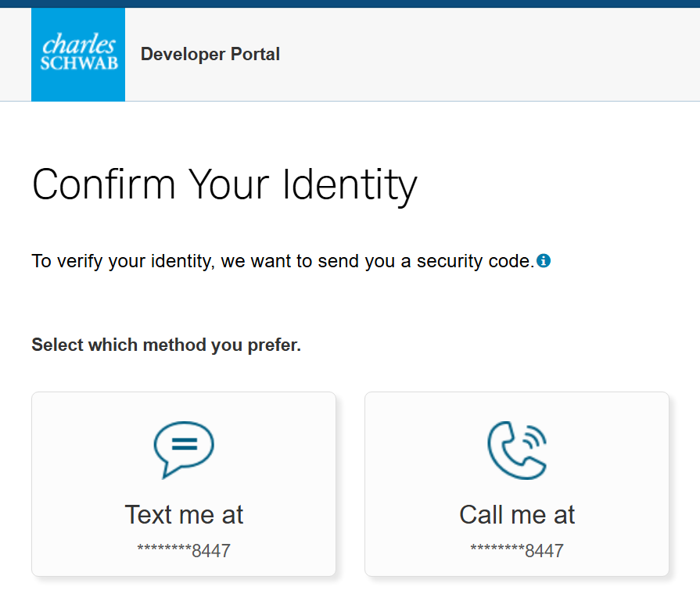Open the Developer Portal header link
Viewport: 700px width, 608px height.
pos(210,55)
